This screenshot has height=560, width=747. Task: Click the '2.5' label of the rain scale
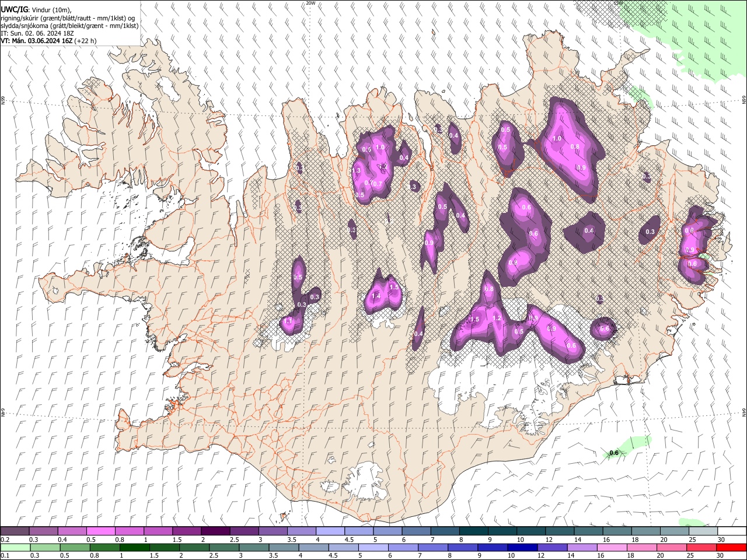click(x=214, y=556)
